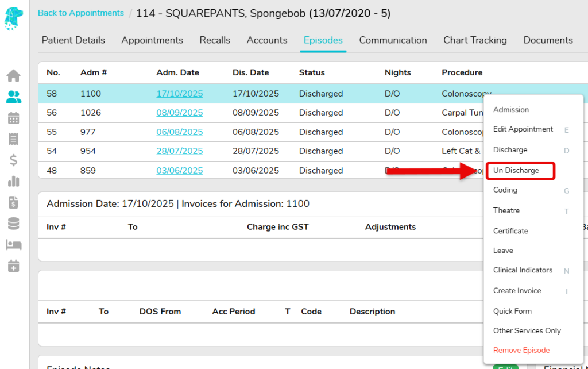Open the calendar icon in the sidebar
Screen dimensions: 588x369
13,118
